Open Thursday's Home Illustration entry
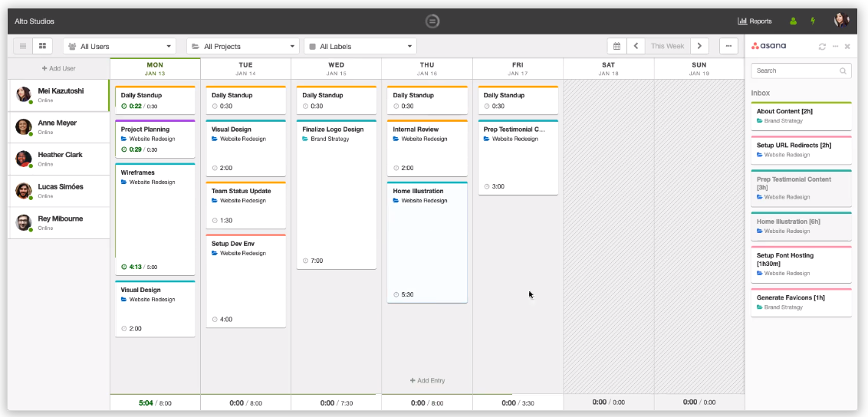Viewport: 868px width, 417px height. [427, 242]
